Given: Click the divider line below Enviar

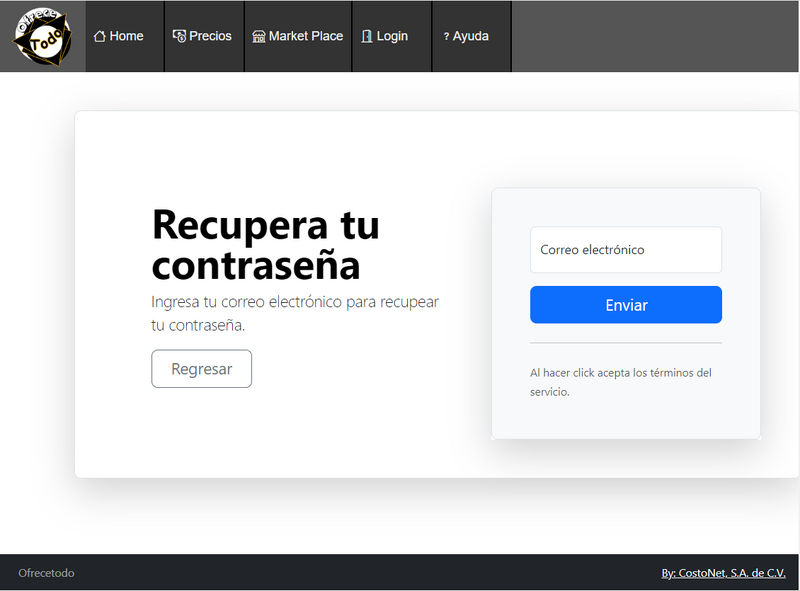Looking at the screenshot, I should tap(625, 343).
